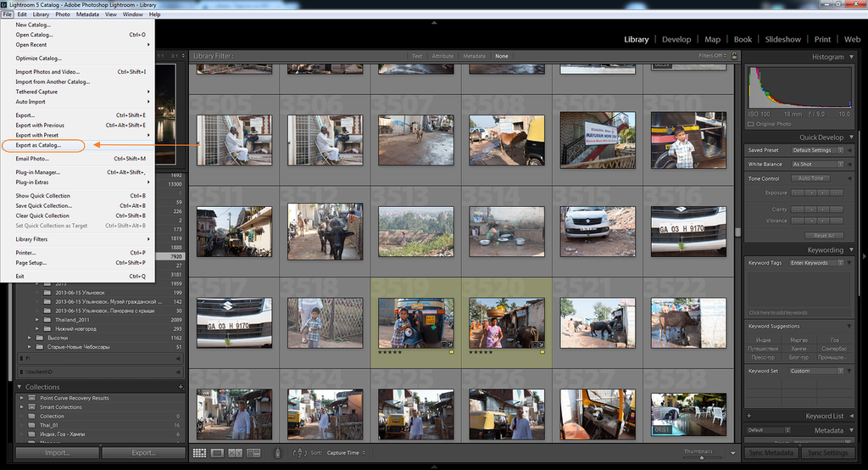The image size is (868, 470).
Task: Toggle sort direction a-z icon
Action: coord(299,453)
